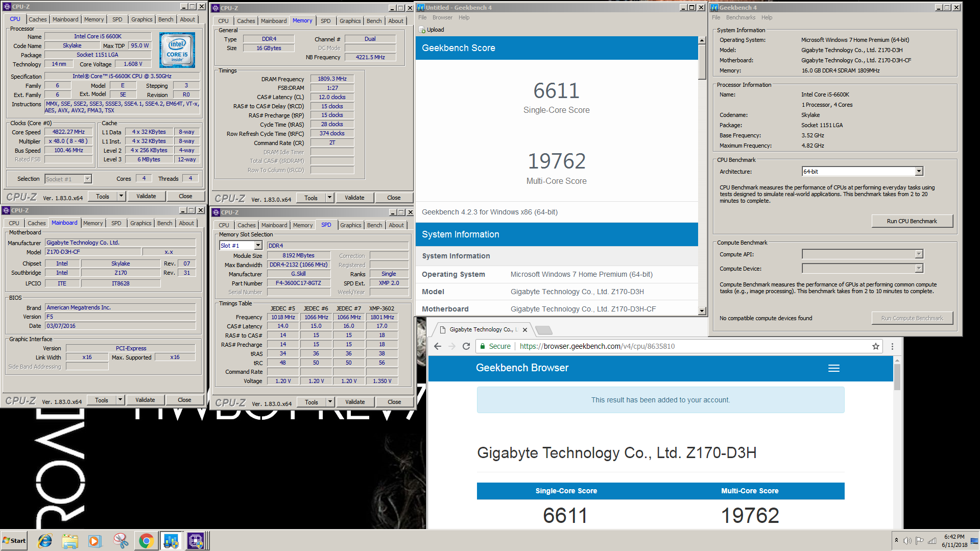Open Windows Media Player from taskbar
980x551 pixels.
(x=95, y=541)
